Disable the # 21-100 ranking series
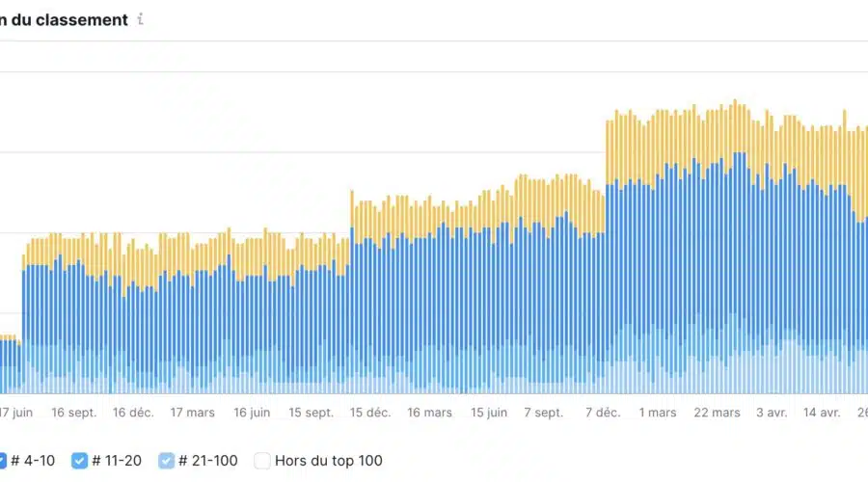 [166, 461]
